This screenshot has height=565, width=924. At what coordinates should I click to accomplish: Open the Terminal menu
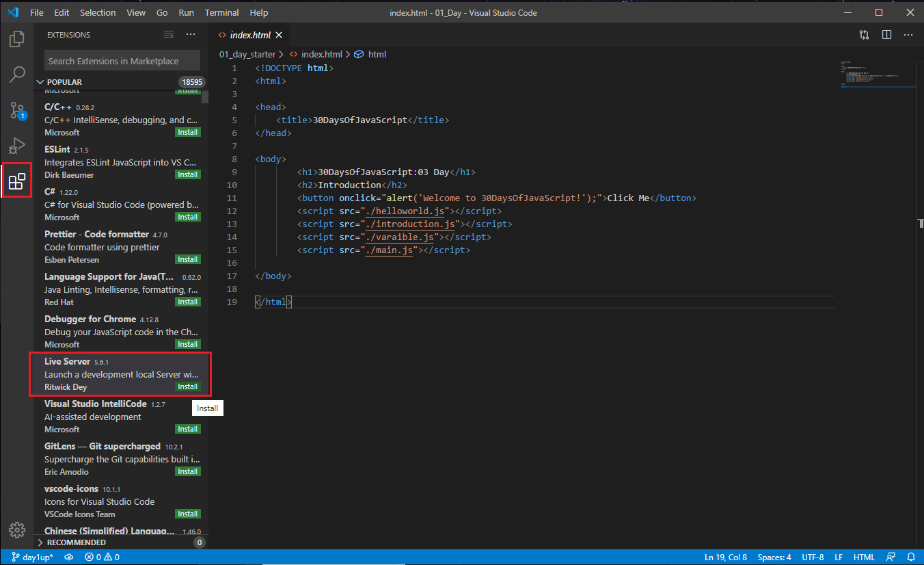221,12
